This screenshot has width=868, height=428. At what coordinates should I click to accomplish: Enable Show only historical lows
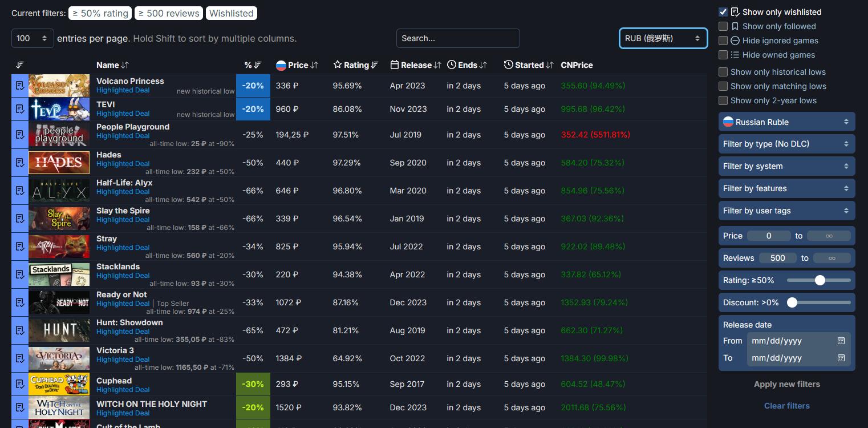723,72
